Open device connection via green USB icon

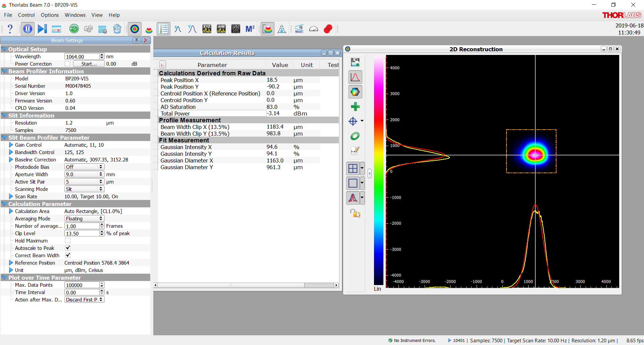tap(74, 29)
